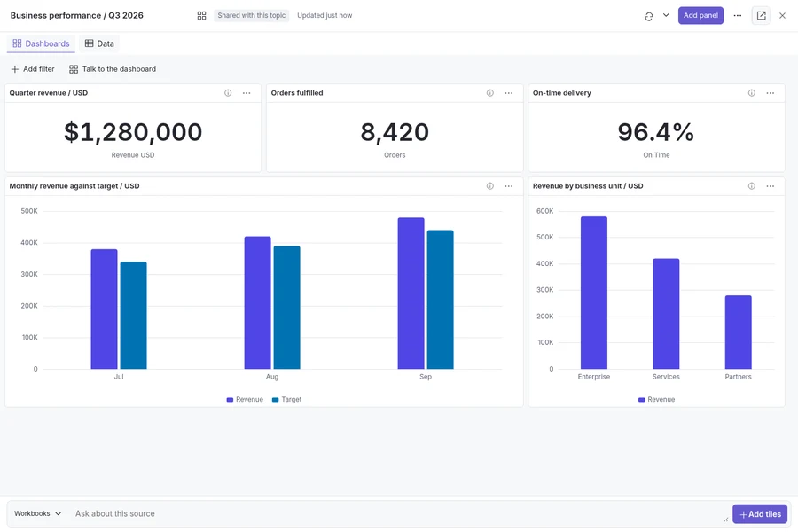Open the Workbooks dropdown

pyautogui.click(x=37, y=513)
